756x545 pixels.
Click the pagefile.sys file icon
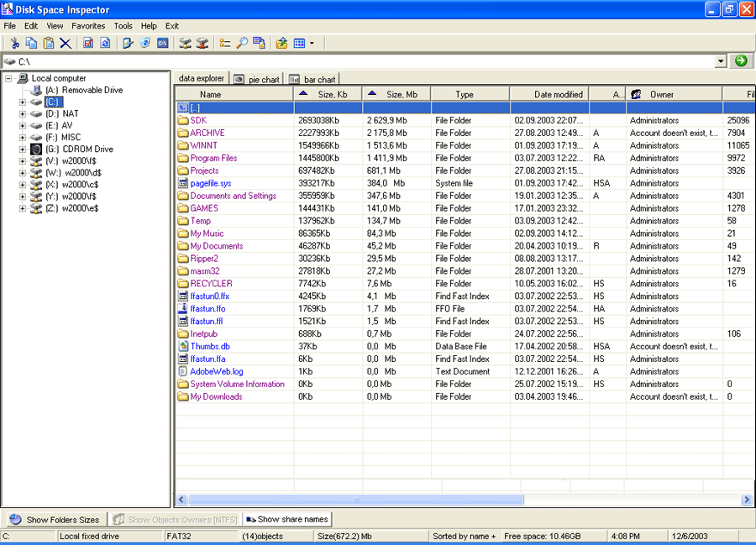click(183, 183)
